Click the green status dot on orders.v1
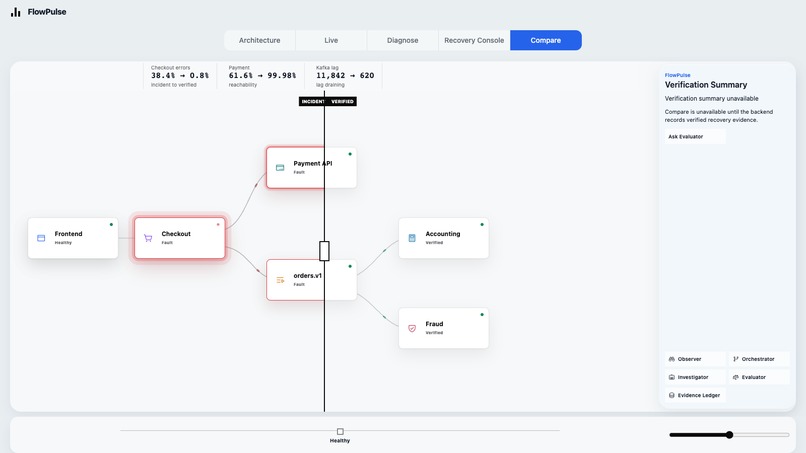 pyautogui.click(x=350, y=266)
